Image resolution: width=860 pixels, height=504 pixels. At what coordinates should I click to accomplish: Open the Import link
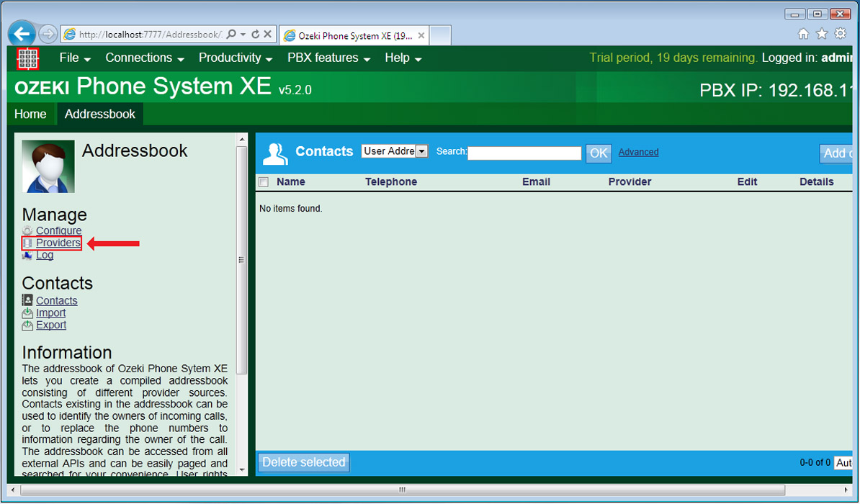click(x=51, y=312)
